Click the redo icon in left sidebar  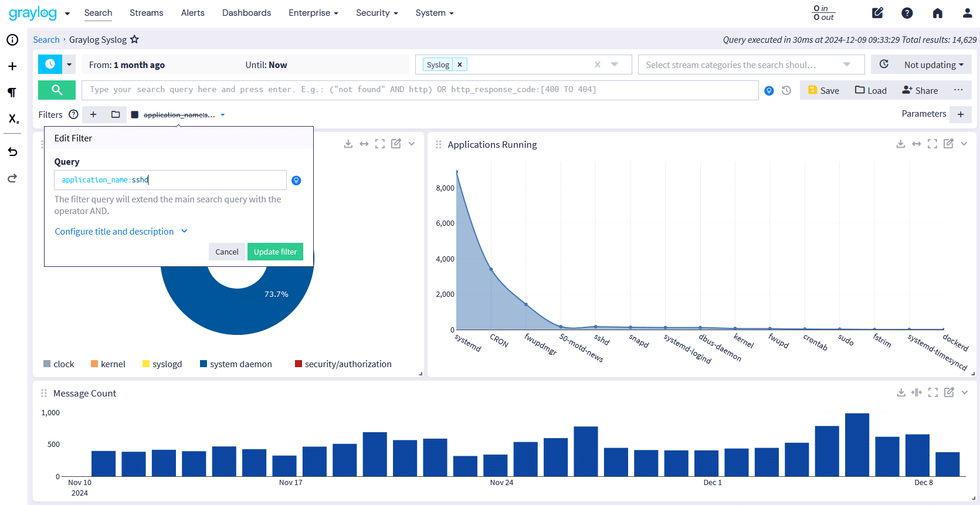[12, 178]
